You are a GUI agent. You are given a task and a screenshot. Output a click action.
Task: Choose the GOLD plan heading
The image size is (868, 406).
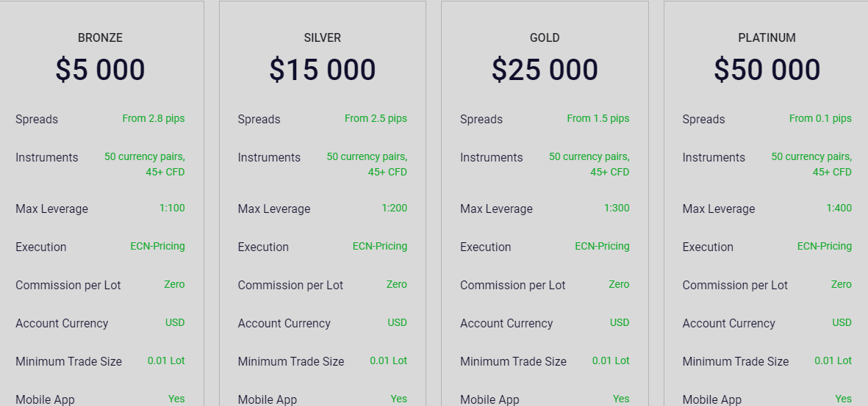tap(545, 37)
